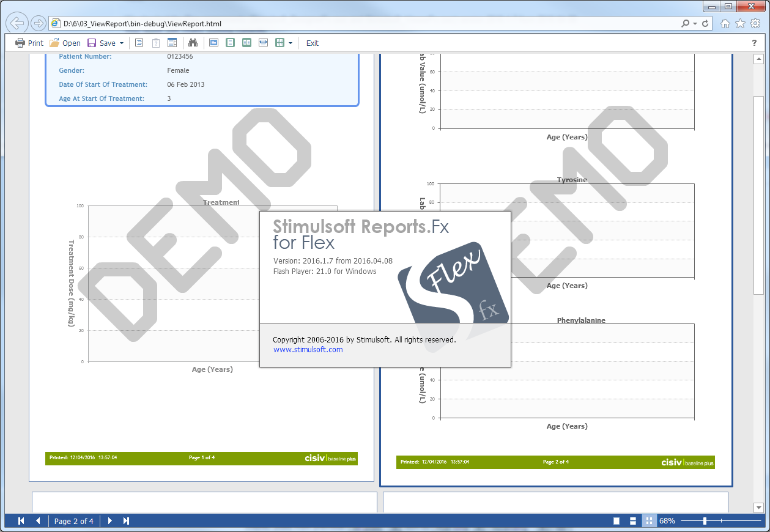Click the Print toolbar button

29,43
